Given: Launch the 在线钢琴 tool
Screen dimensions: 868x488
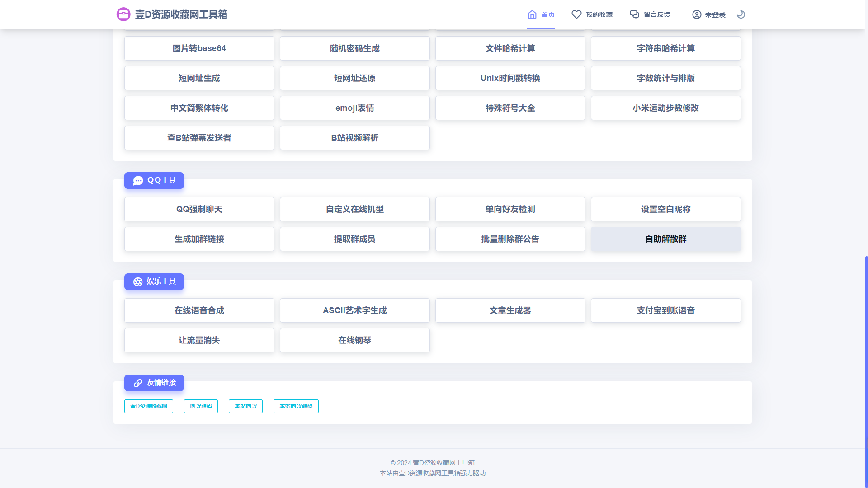Looking at the screenshot, I should [x=354, y=340].
